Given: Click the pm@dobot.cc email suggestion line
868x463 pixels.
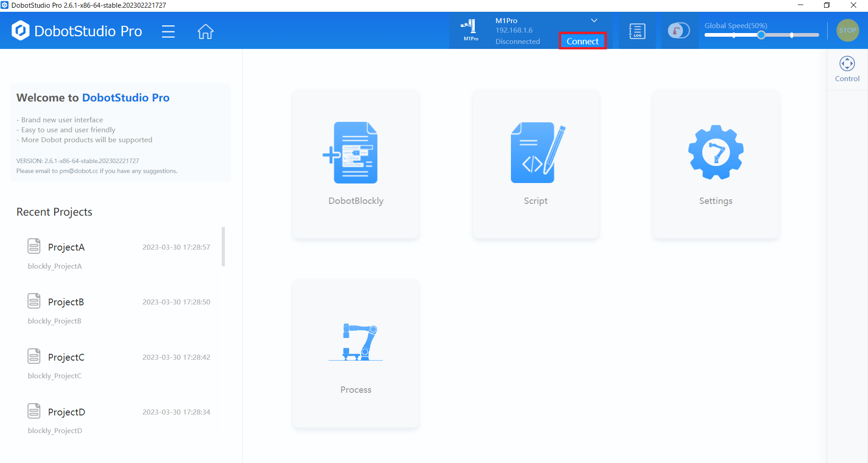Looking at the screenshot, I should click(x=97, y=171).
